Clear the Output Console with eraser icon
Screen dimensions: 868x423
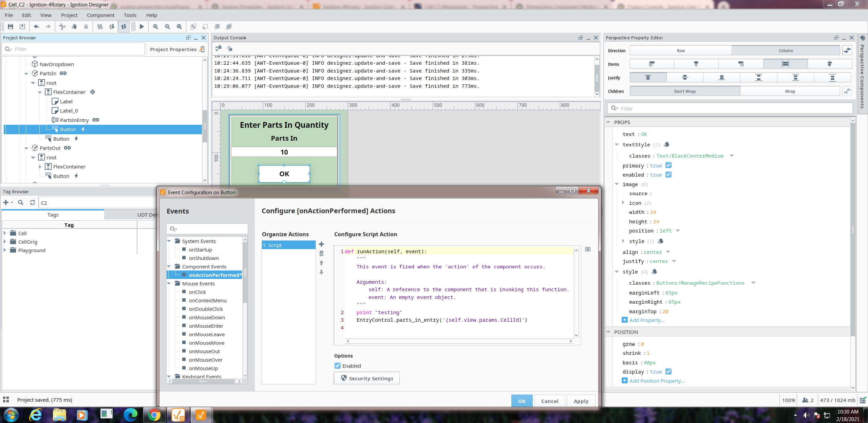click(x=230, y=48)
